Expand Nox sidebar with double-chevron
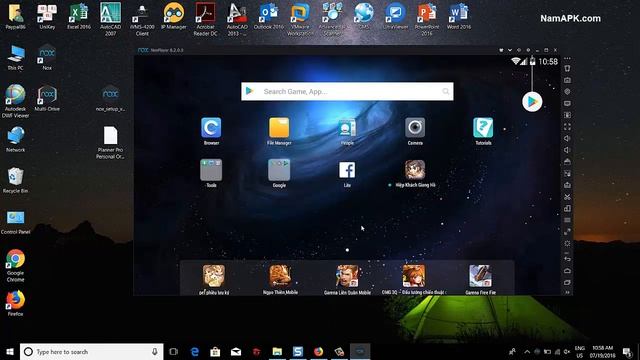Image resolution: width=640 pixels, height=360 pixels. point(567,292)
